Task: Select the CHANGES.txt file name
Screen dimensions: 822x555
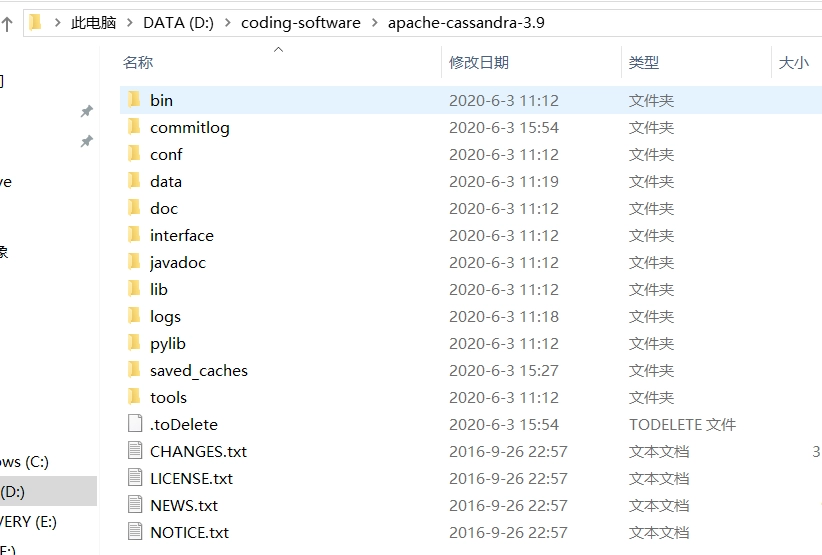Action: 198,452
